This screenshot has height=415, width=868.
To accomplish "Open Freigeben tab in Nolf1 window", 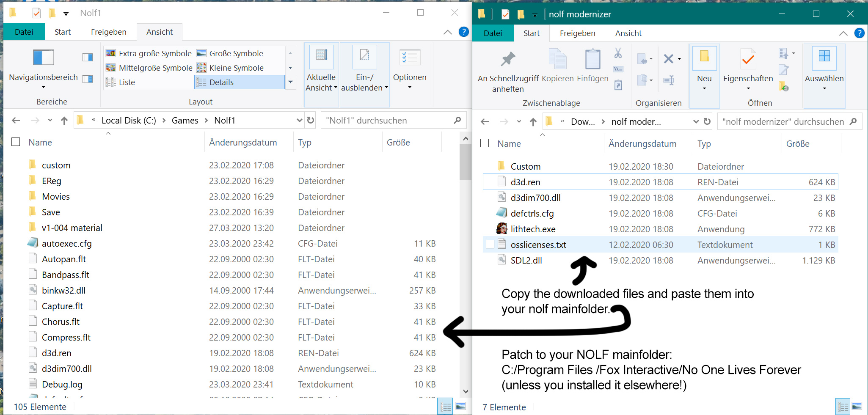I will click(x=108, y=32).
